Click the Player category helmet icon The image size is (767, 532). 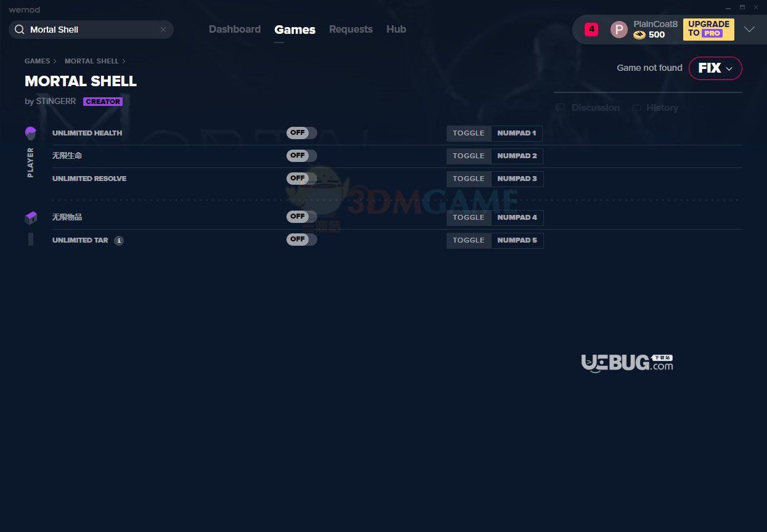point(31,133)
